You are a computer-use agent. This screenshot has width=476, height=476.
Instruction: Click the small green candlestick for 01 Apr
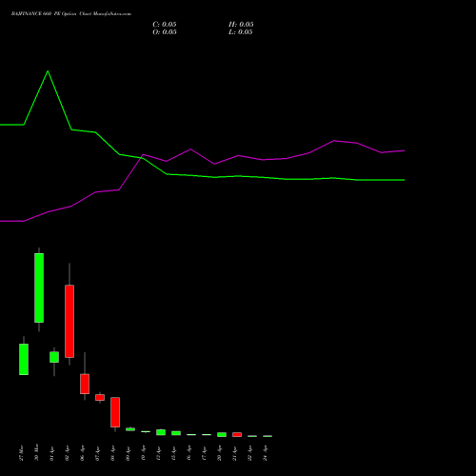tap(54, 357)
